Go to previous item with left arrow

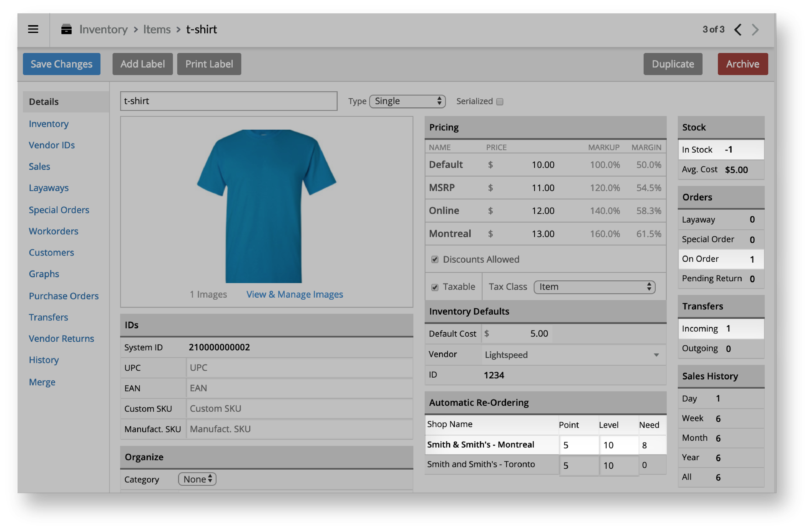coord(738,30)
